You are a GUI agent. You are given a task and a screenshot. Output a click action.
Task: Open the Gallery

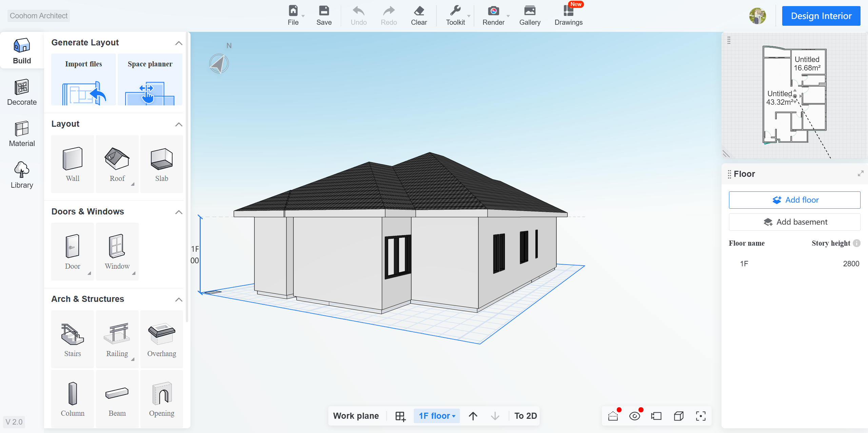(530, 16)
